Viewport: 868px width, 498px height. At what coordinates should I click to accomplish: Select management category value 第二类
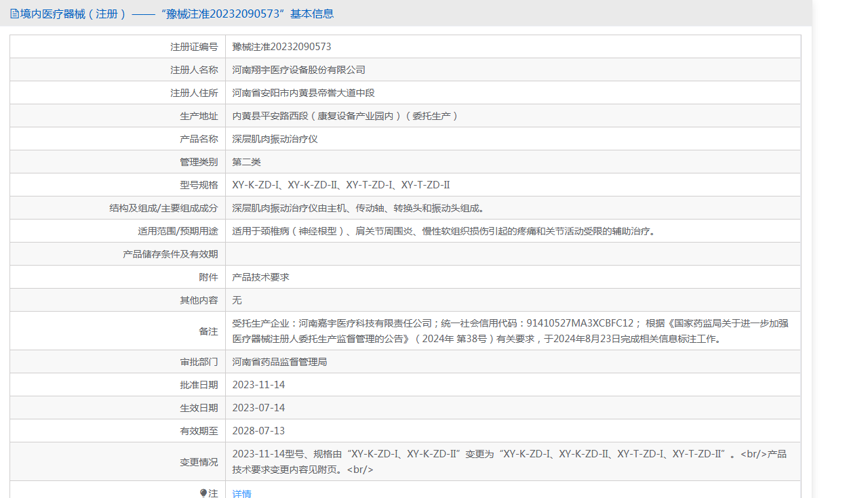click(x=247, y=162)
